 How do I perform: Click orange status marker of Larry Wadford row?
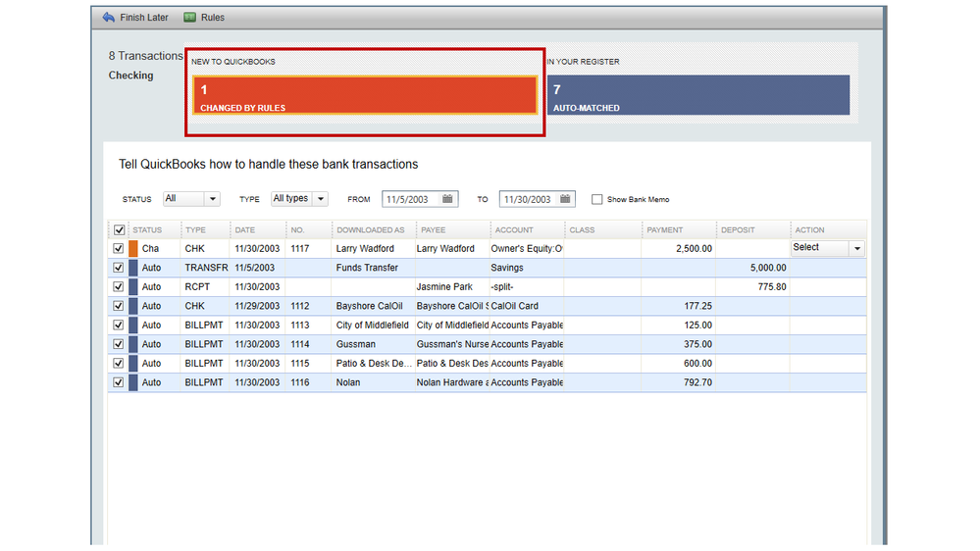point(133,249)
